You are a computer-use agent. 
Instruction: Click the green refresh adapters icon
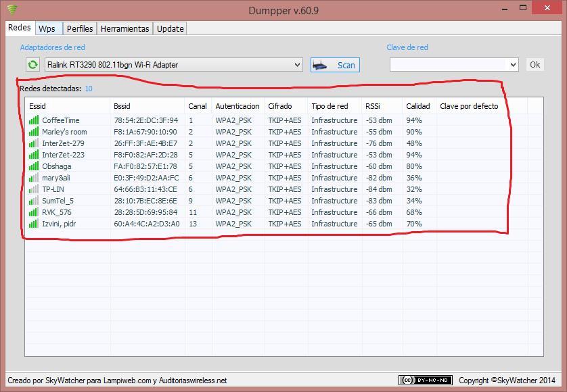32,65
